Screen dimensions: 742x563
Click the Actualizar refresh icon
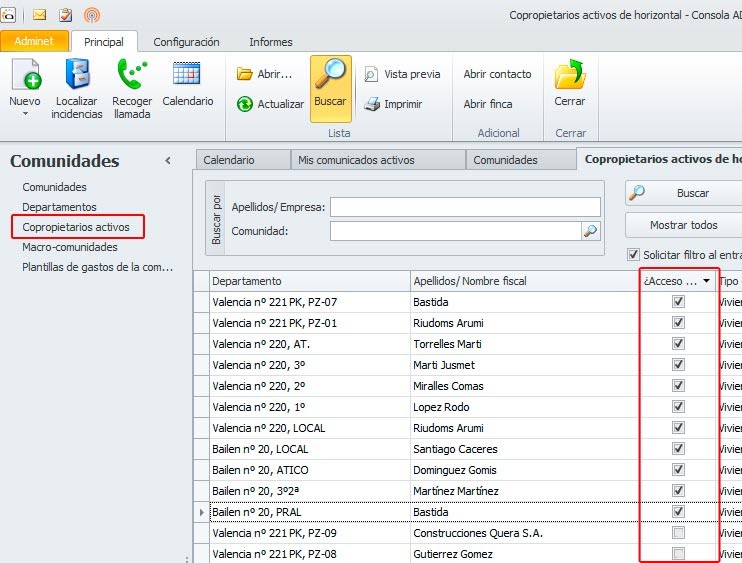tap(245, 104)
